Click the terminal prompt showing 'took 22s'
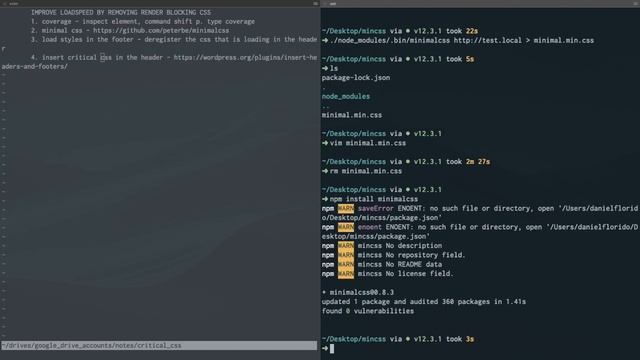This screenshot has height=360, width=640. pos(400,31)
